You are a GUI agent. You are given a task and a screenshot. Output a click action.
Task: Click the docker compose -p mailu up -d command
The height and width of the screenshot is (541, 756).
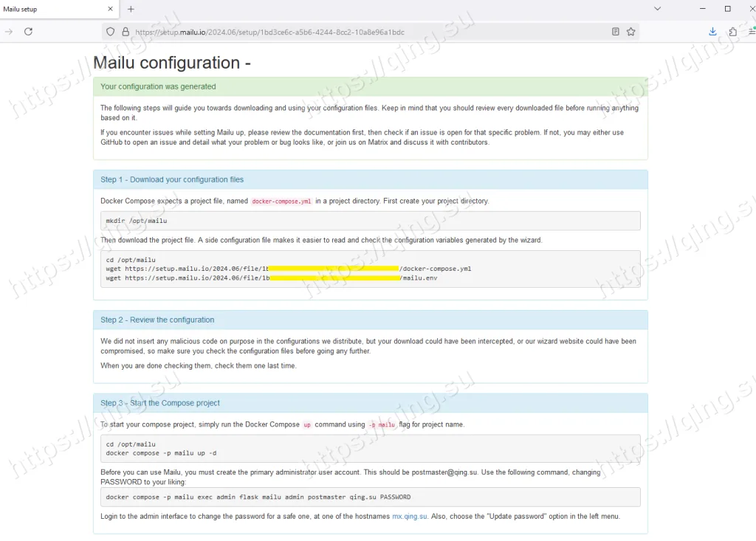pos(161,453)
